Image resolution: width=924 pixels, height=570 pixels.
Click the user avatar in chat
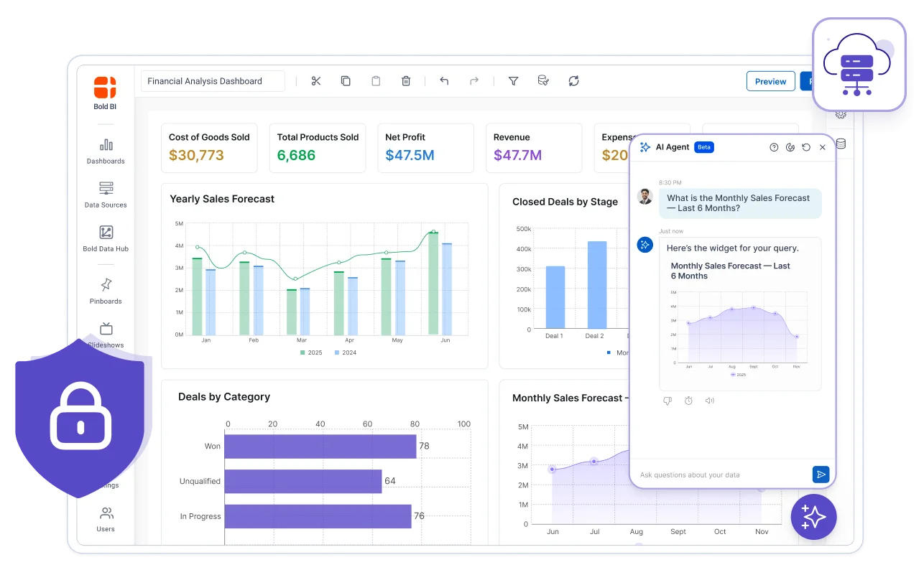[x=645, y=196]
